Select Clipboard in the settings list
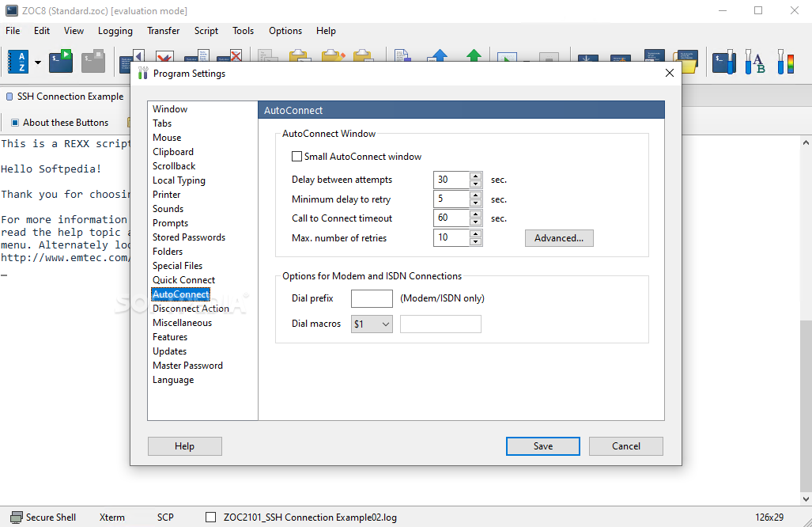The image size is (812, 527). point(173,152)
